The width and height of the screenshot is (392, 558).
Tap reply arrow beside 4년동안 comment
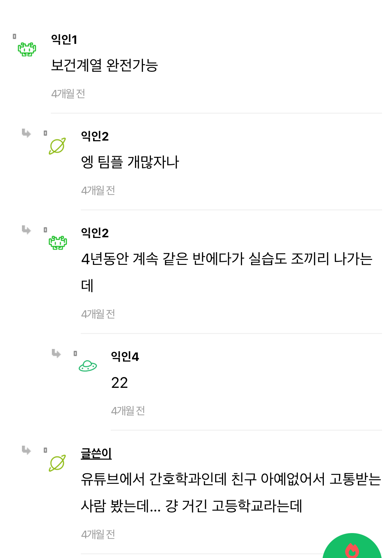(x=26, y=230)
